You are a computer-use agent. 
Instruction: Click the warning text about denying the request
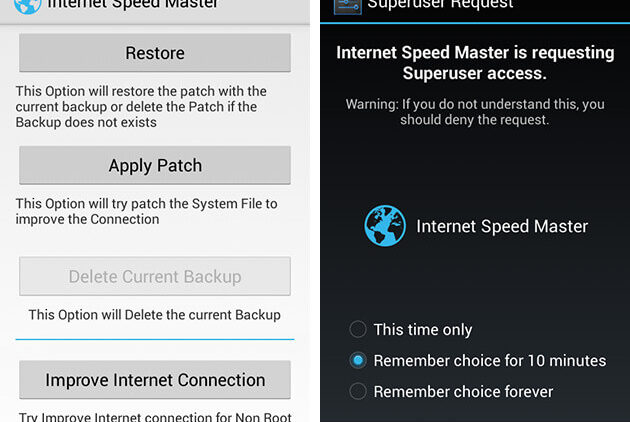[x=475, y=111]
